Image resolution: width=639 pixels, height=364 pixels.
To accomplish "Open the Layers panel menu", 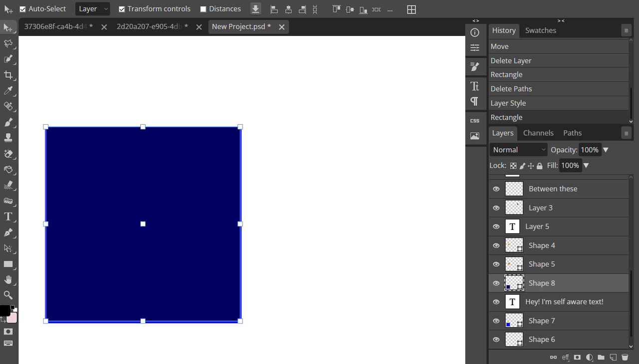I will pos(626,133).
